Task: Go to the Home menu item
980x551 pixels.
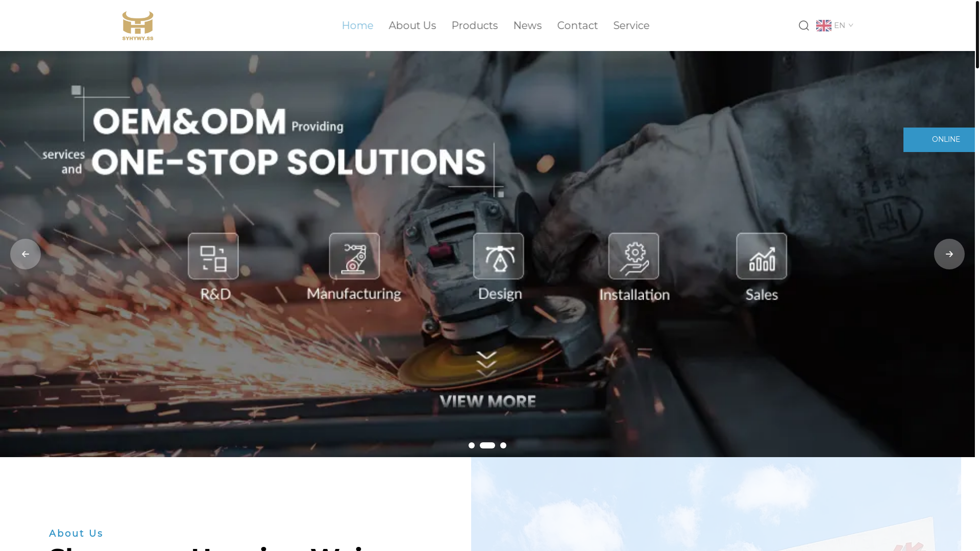Action: (357, 26)
